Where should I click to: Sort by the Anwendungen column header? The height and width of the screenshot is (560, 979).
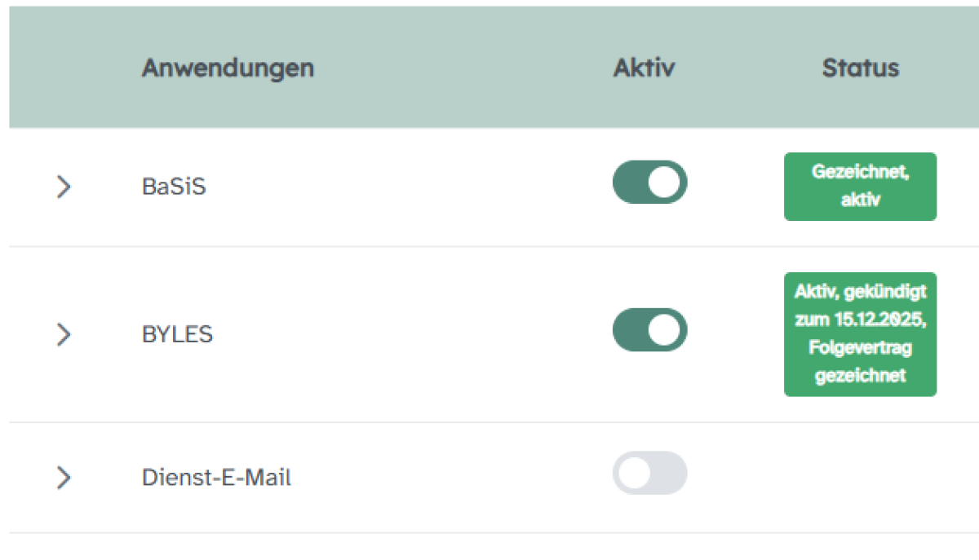coord(228,68)
